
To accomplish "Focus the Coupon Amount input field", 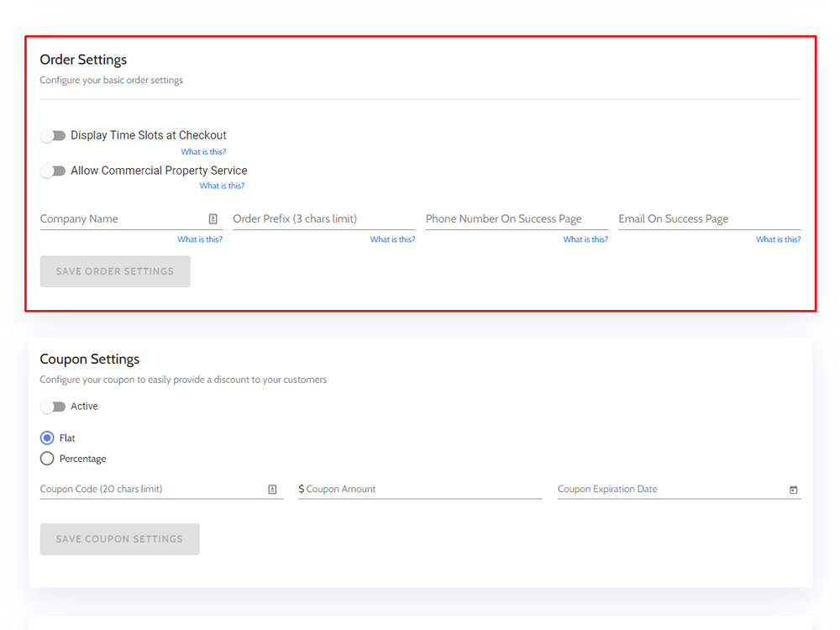I will click(x=420, y=489).
